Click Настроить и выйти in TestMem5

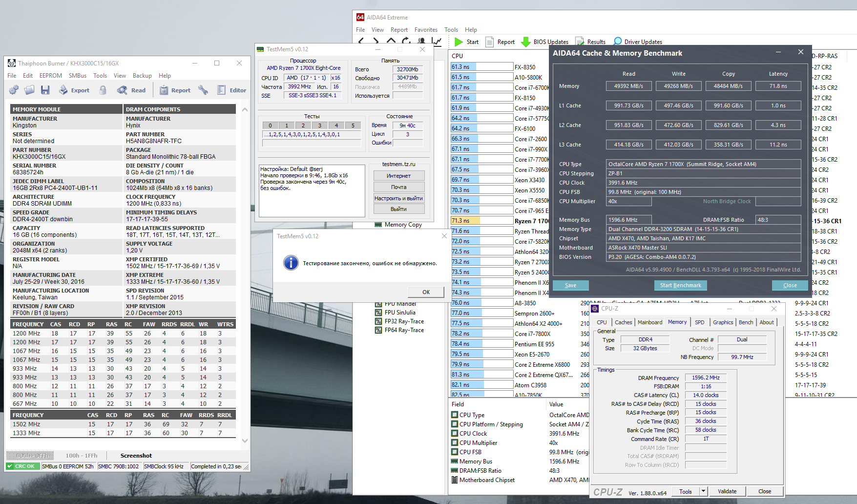pyautogui.click(x=398, y=198)
